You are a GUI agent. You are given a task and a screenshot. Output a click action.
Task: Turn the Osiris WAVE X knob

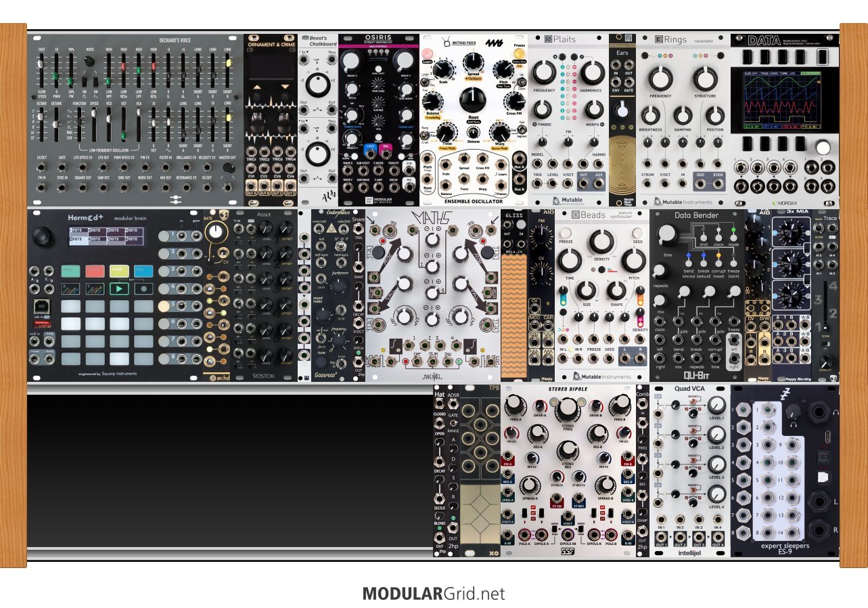[x=350, y=63]
